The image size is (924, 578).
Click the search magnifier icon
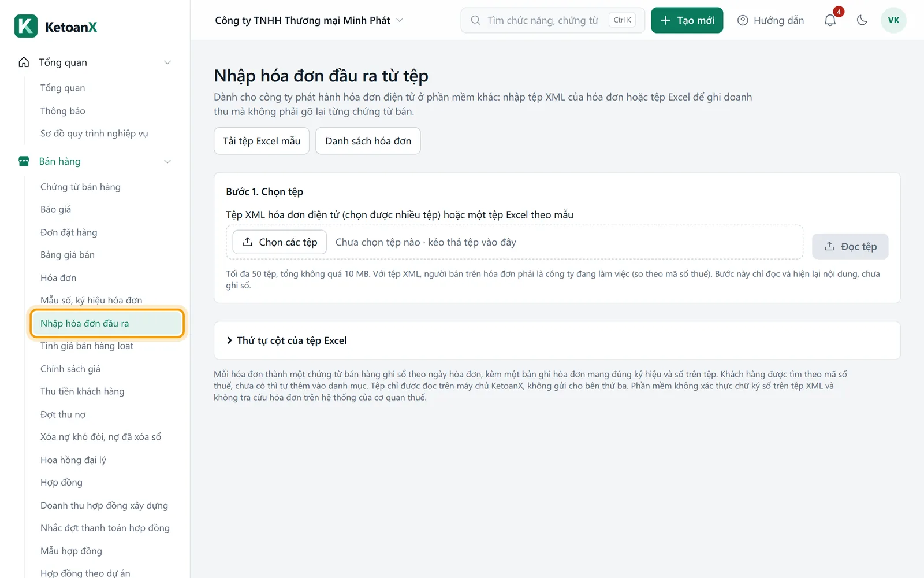475,20
